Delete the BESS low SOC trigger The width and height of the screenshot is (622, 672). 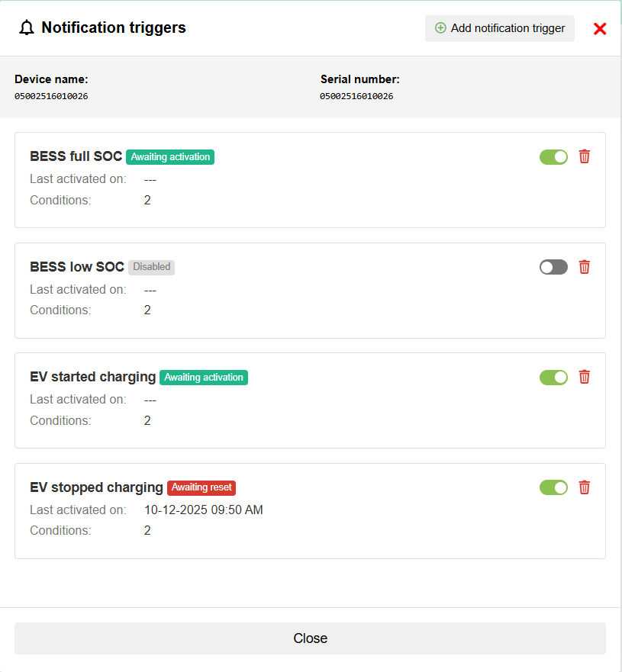(585, 267)
